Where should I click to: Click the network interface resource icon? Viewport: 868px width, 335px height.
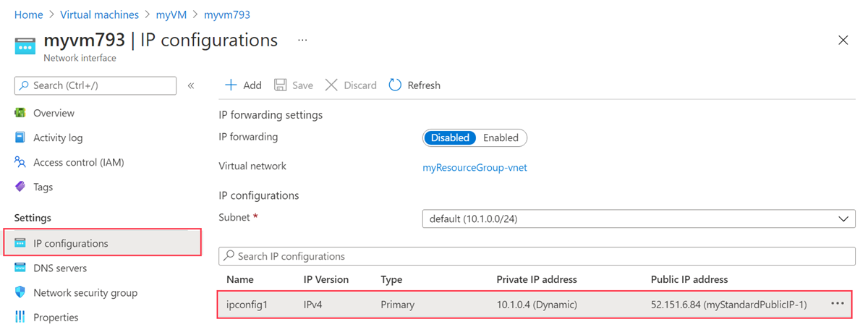pos(25,46)
